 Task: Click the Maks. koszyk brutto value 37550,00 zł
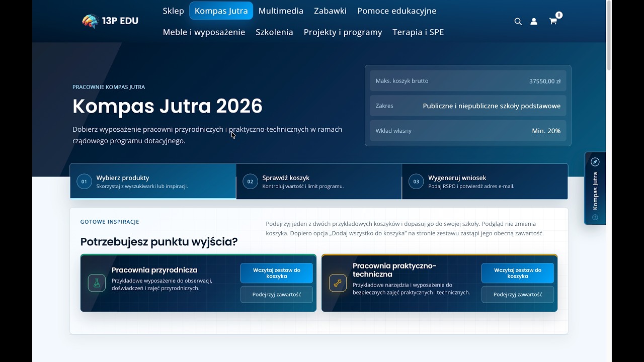tap(545, 81)
